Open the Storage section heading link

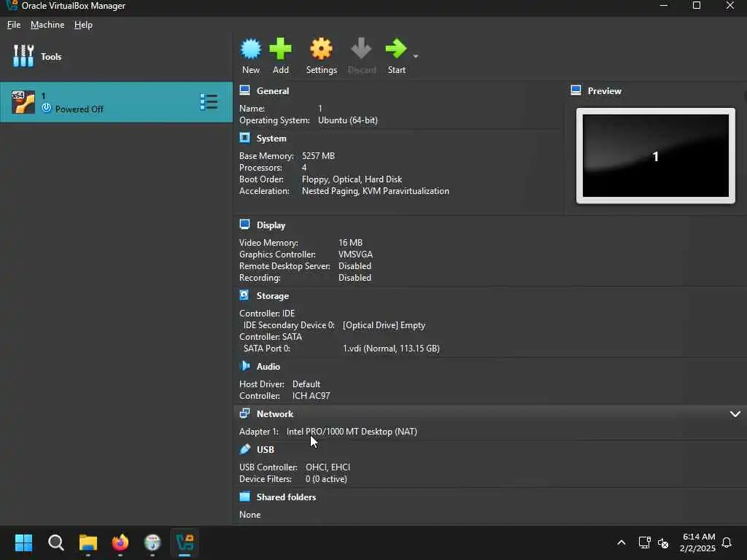pos(273,296)
